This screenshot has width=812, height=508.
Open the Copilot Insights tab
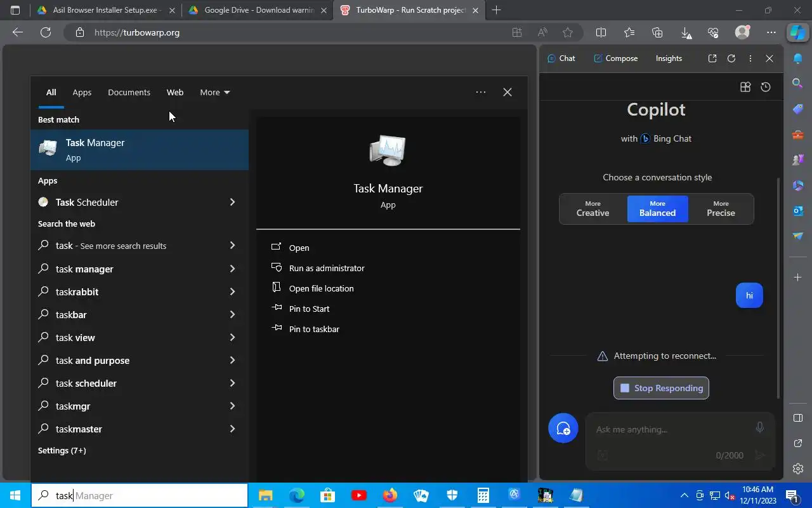point(669,58)
